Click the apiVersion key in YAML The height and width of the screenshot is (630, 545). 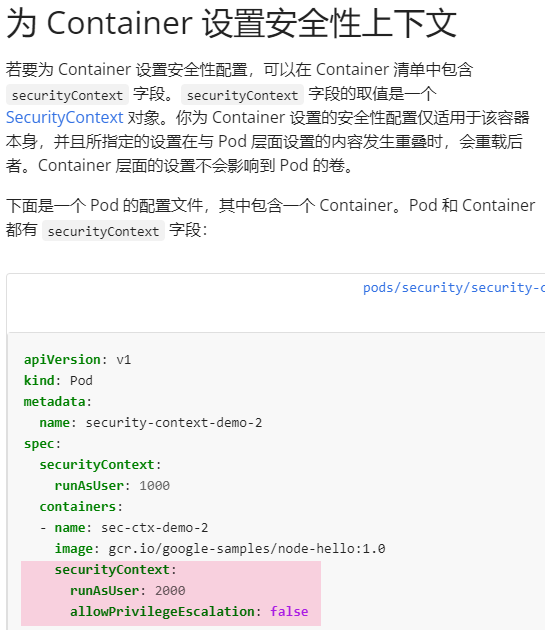coord(62,360)
